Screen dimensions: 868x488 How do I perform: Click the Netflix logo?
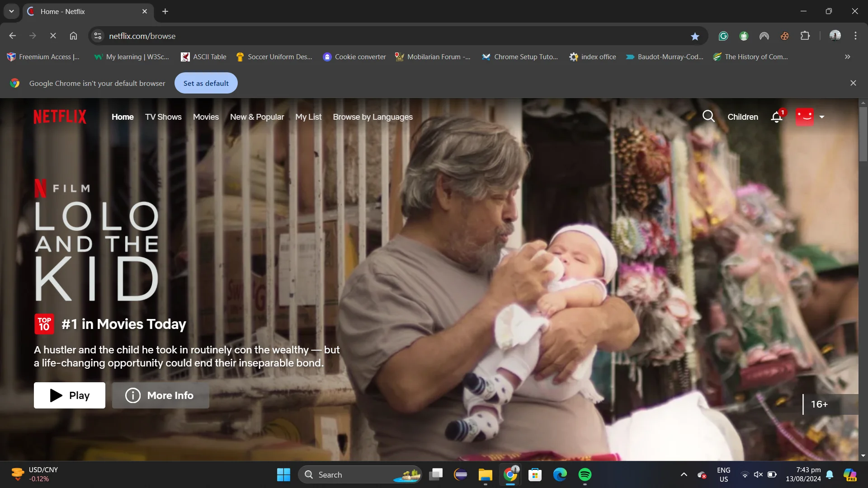pos(60,117)
